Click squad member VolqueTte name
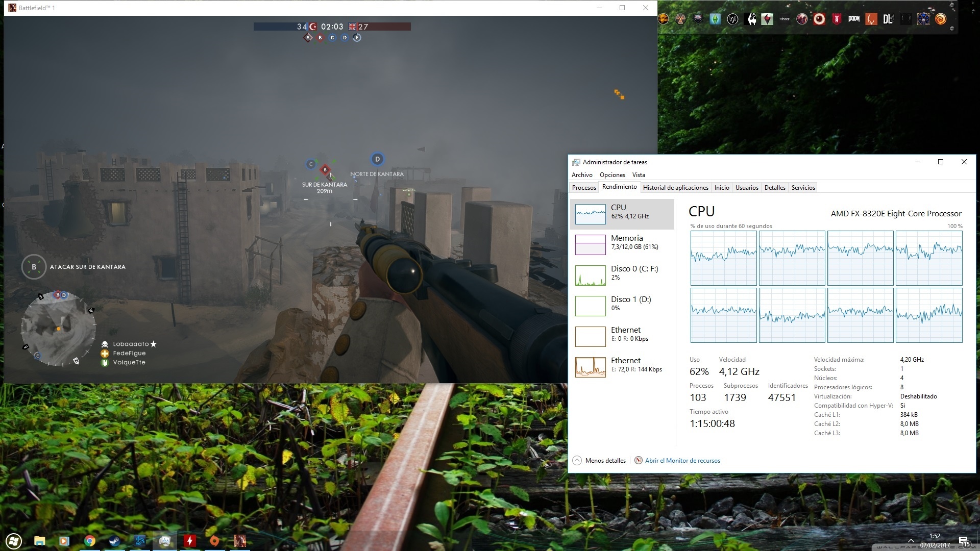Image resolution: width=980 pixels, height=551 pixels. tap(129, 362)
